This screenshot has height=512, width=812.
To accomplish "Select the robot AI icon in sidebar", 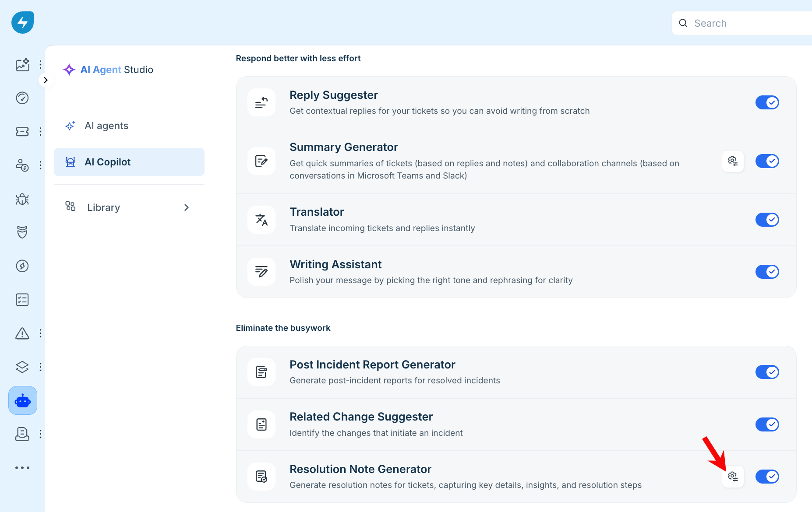I will tap(23, 400).
